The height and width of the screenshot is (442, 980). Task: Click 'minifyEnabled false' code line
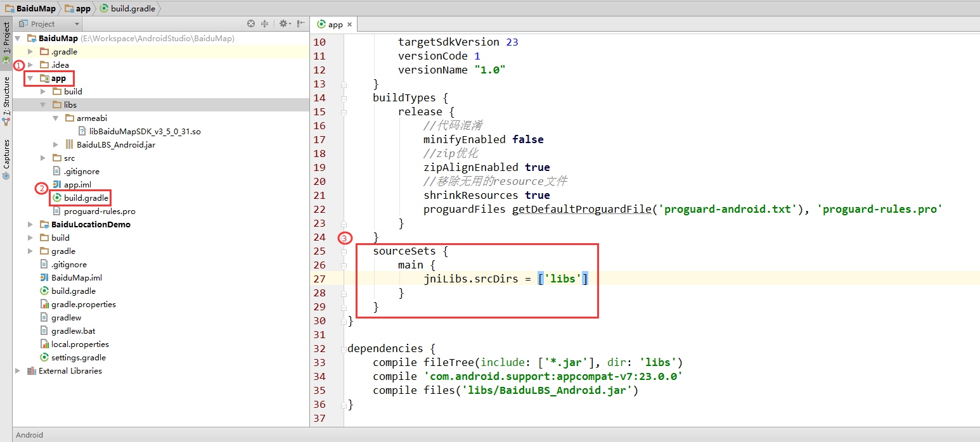pyautogui.click(x=483, y=140)
